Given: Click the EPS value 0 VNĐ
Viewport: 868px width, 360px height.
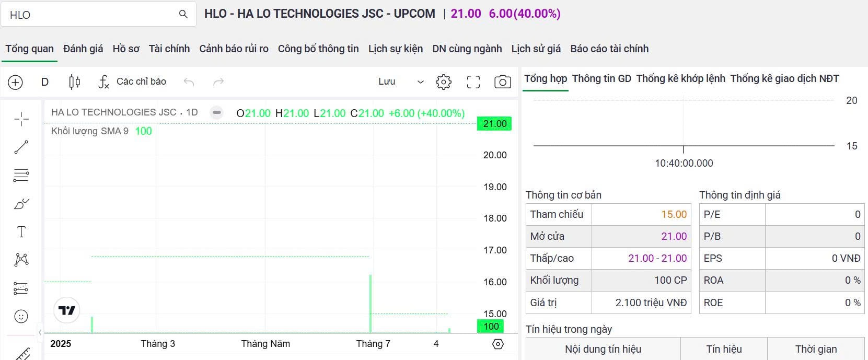Looking at the screenshot, I should pos(846,259).
